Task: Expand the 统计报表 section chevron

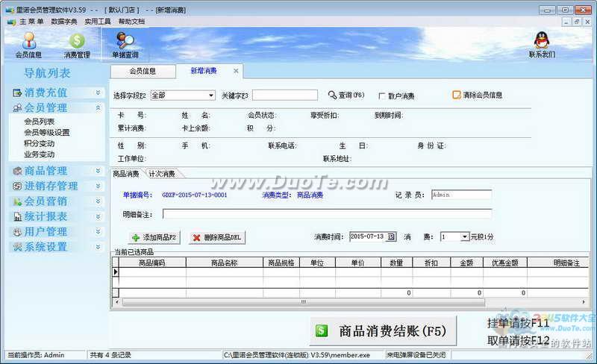Action: point(99,216)
